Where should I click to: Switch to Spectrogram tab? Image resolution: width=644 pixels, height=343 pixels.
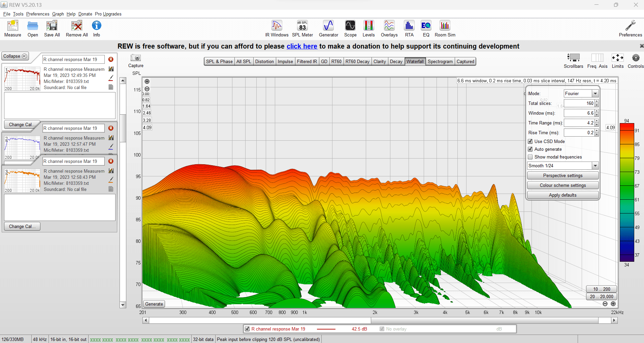point(440,61)
